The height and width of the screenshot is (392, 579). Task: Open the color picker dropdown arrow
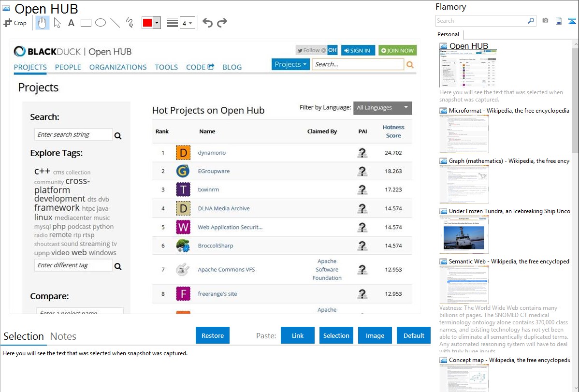click(x=157, y=23)
